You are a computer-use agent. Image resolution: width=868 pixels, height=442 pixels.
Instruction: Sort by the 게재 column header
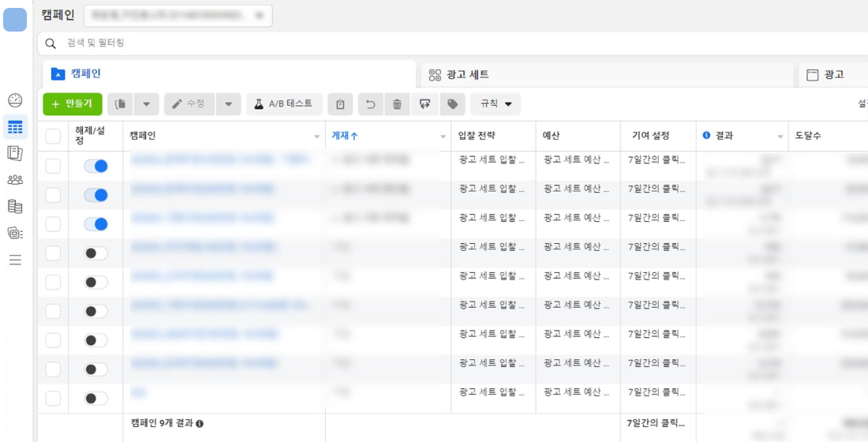(345, 136)
